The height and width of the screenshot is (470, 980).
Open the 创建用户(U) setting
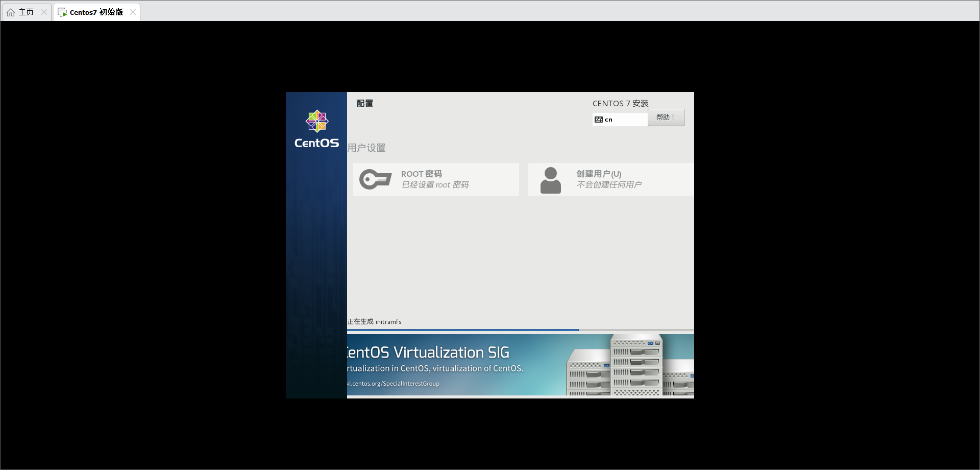pyautogui.click(x=611, y=179)
